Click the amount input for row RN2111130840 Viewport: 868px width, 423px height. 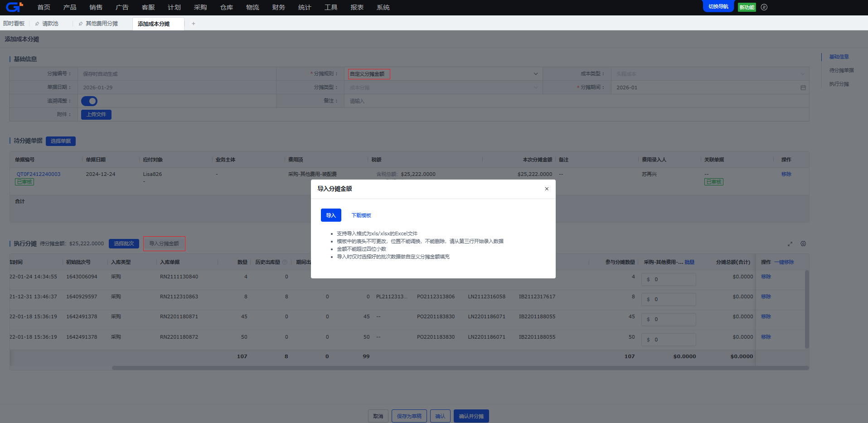pos(669,279)
